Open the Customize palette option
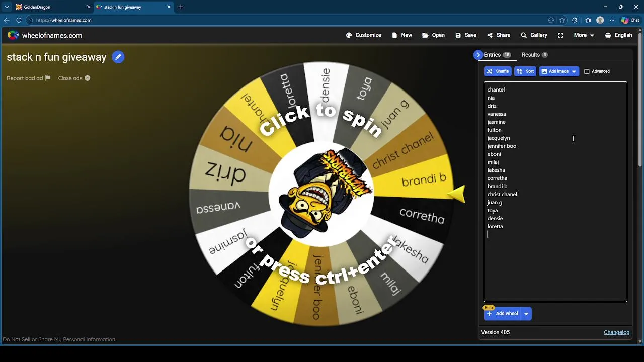 [364, 35]
